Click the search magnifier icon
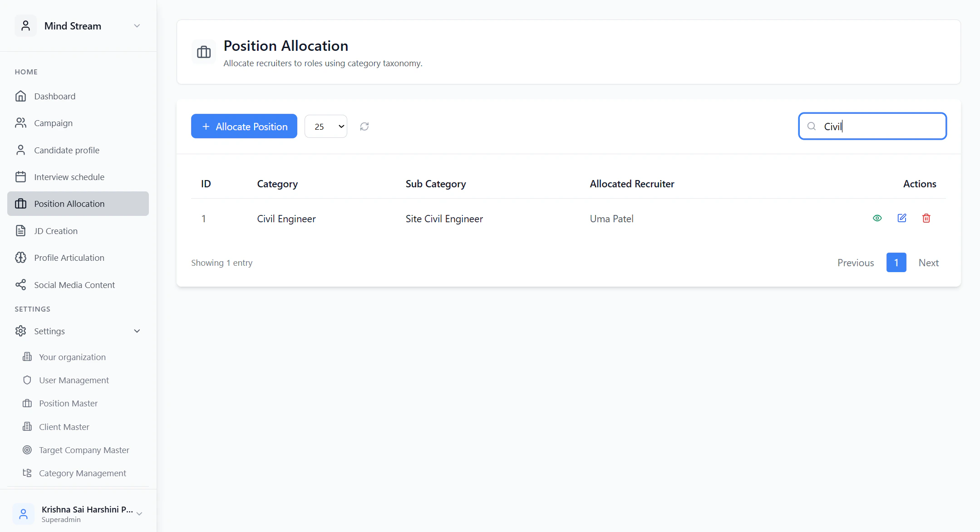Image resolution: width=980 pixels, height=532 pixels. click(x=812, y=126)
